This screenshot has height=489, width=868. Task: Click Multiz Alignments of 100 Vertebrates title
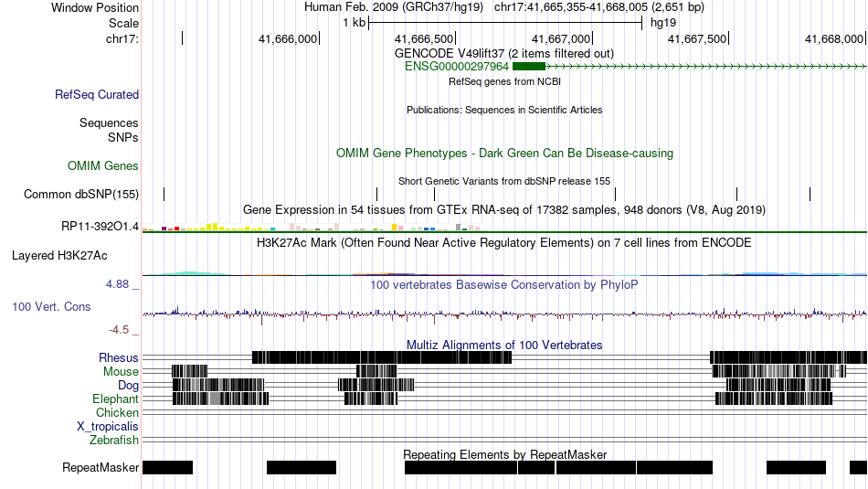tap(504, 345)
